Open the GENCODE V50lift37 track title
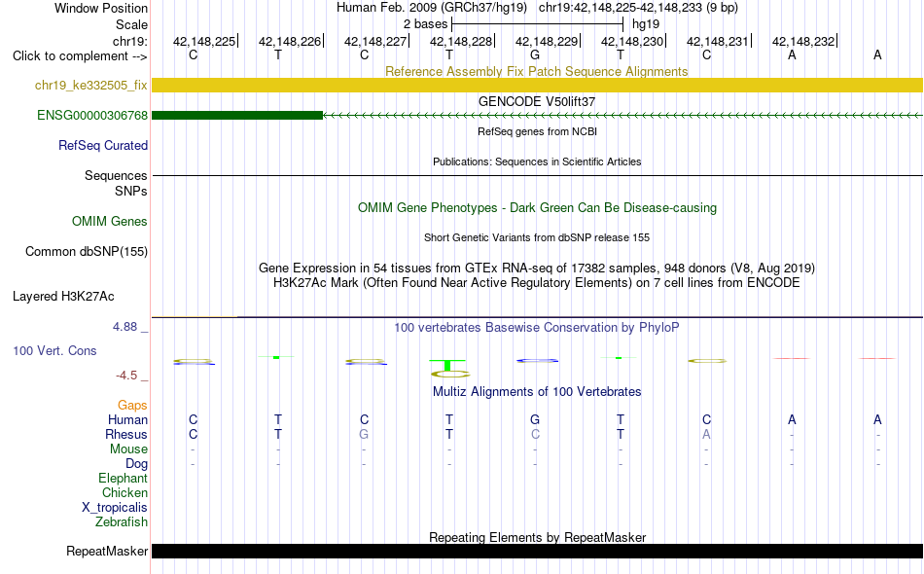This screenshot has width=924, height=574. (536, 101)
